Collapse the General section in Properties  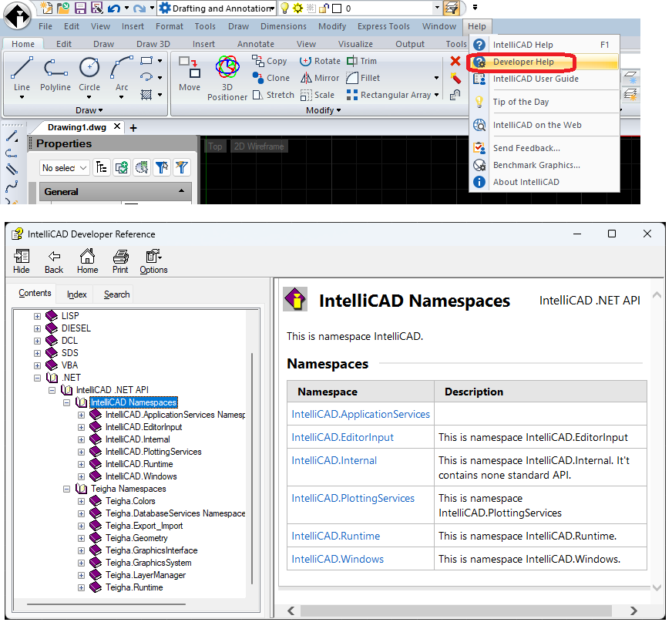point(181,191)
